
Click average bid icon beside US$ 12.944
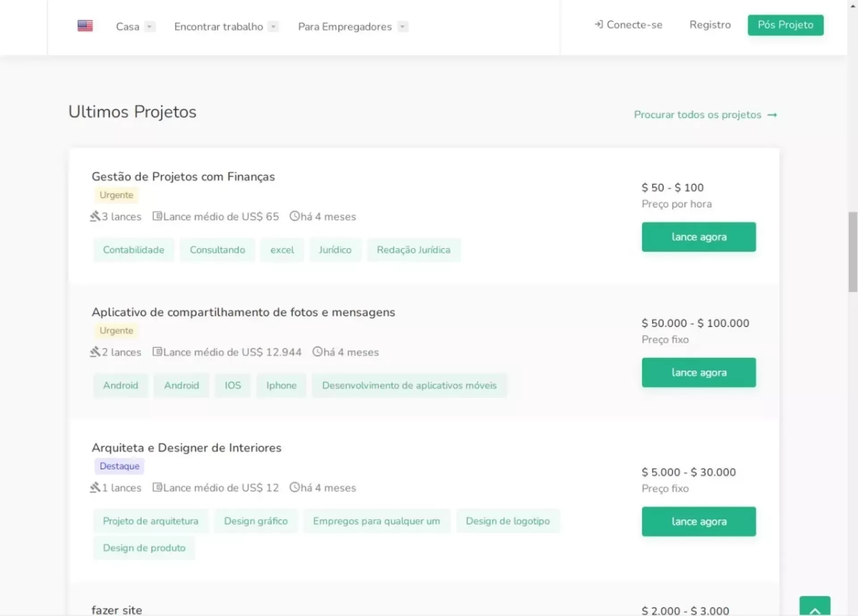point(157,352)
